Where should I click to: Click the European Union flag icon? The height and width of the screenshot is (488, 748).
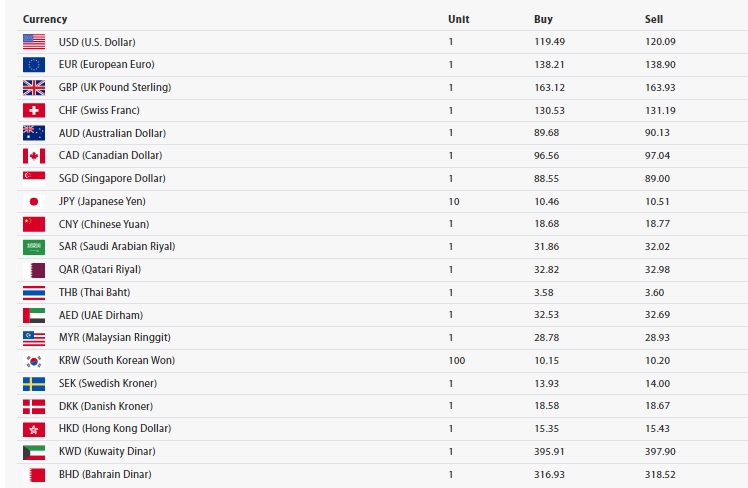(34, 65)
